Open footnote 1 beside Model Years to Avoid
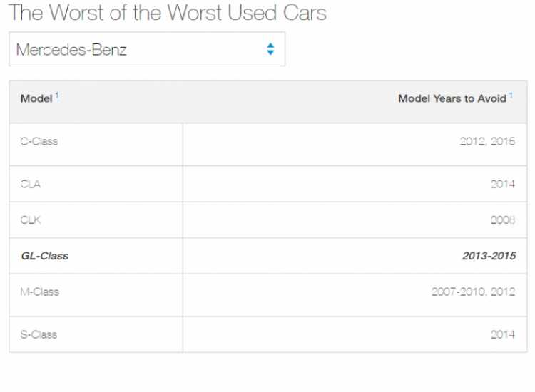 [x=511, y=95]
